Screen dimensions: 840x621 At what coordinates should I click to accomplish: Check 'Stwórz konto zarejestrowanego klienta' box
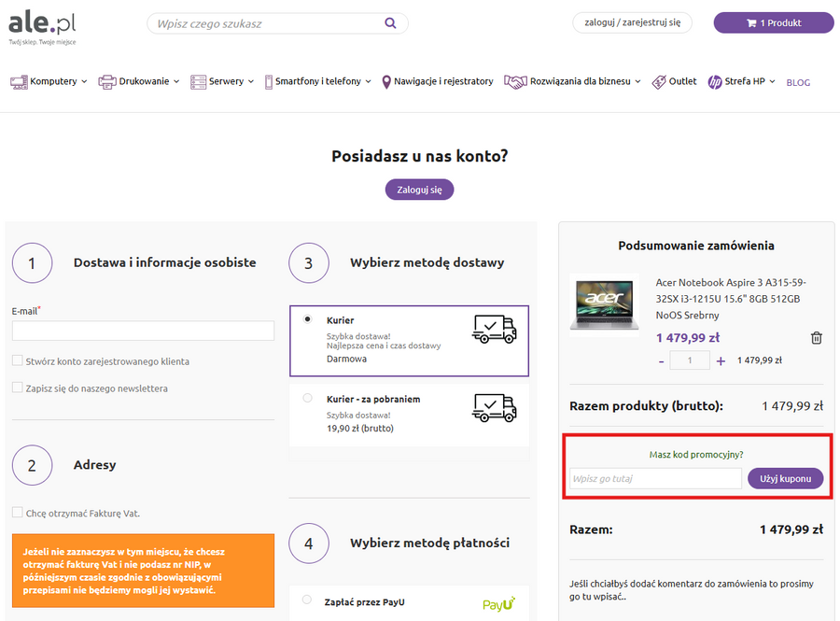[18, 361]
